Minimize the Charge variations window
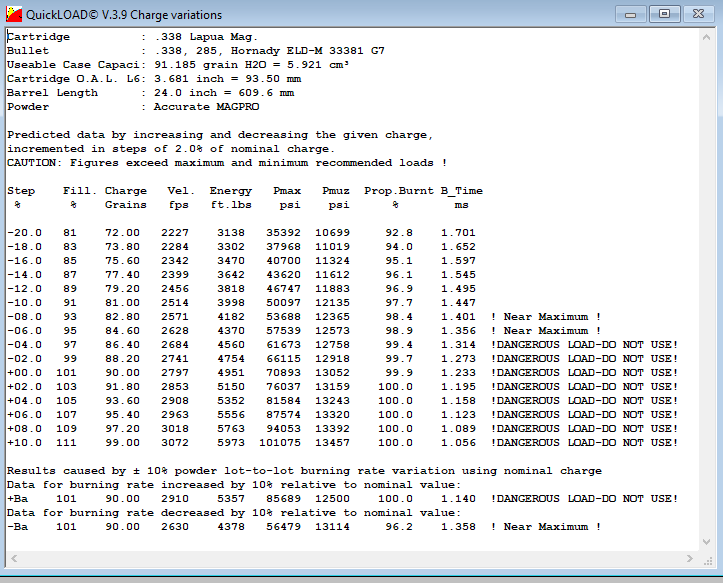Viewport: 723px width, 583px height. click(630, 14)
